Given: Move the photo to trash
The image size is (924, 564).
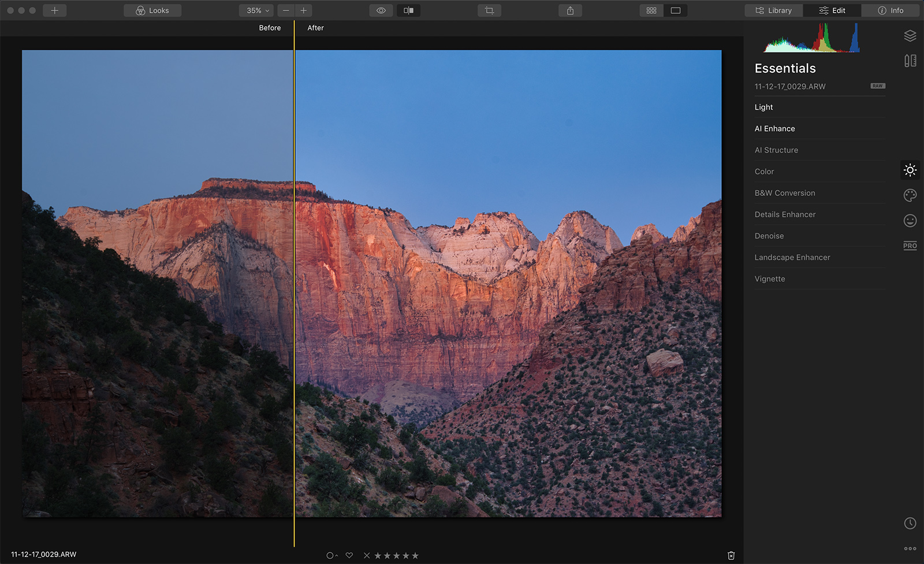Looking at the screenshot, I should 731,555.
